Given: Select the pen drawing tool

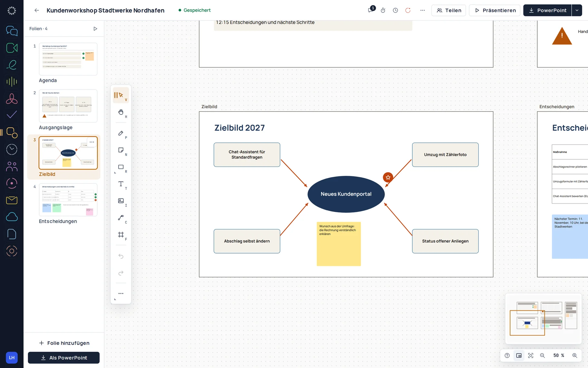Looking at the screenshot, I should [121, 133].
